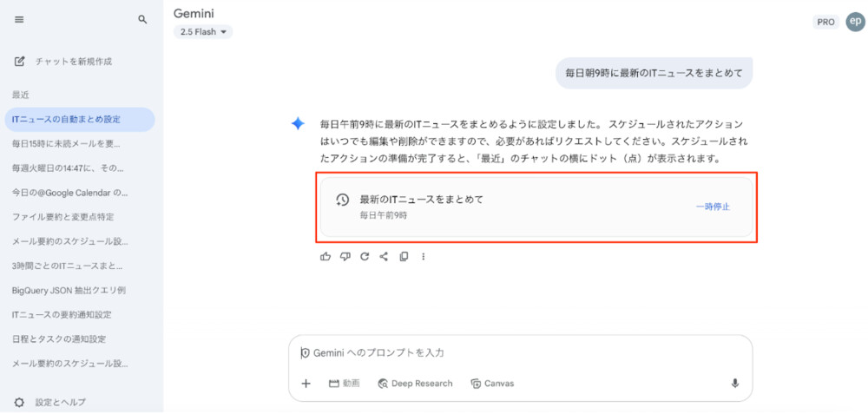Open more options three-dot icon
Viewport: 868px width, 414px height.
pyautogui.click(x=424, y=256)
